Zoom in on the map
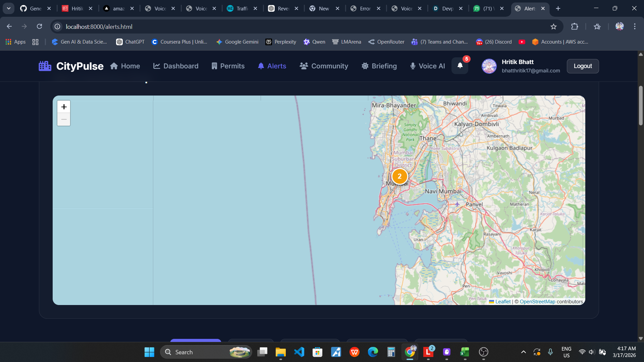644x362 pixels. tap(64, 107)
